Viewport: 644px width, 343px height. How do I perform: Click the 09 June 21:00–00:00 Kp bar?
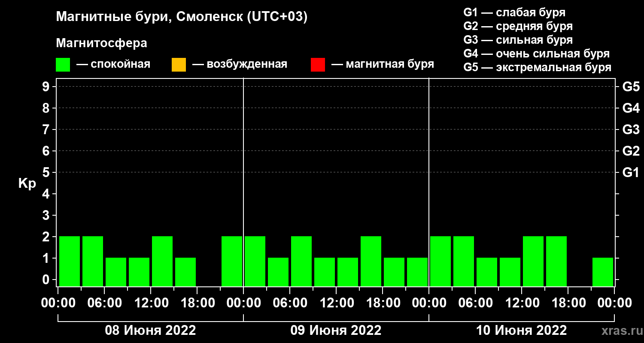pyautogui.click(x=417, y=272)
